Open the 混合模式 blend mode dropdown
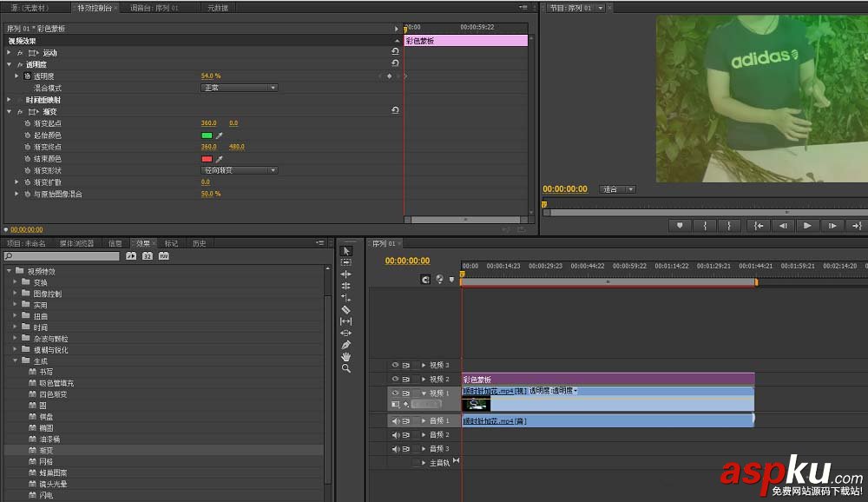 click(239, 88)
